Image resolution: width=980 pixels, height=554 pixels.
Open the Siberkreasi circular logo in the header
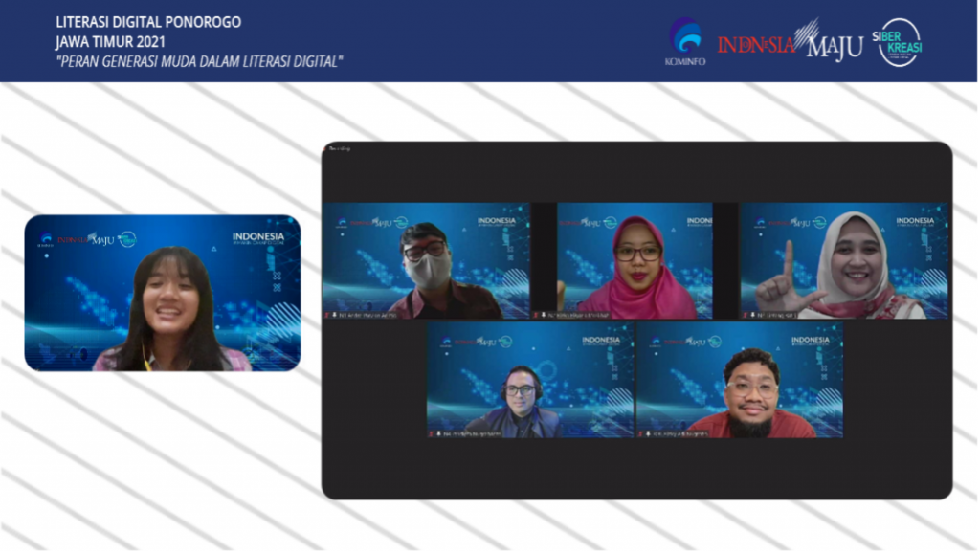pyautogui.click(x=900, y=42)
